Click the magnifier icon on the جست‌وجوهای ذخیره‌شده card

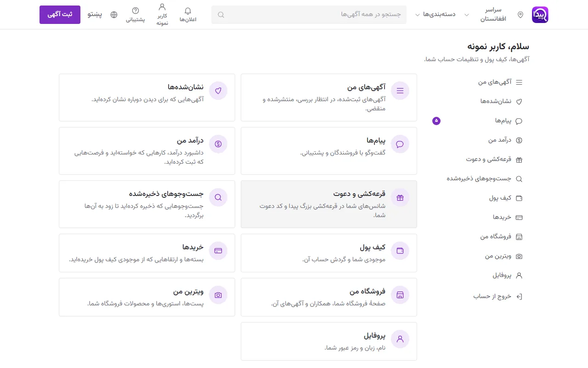(x=218, y=197)
